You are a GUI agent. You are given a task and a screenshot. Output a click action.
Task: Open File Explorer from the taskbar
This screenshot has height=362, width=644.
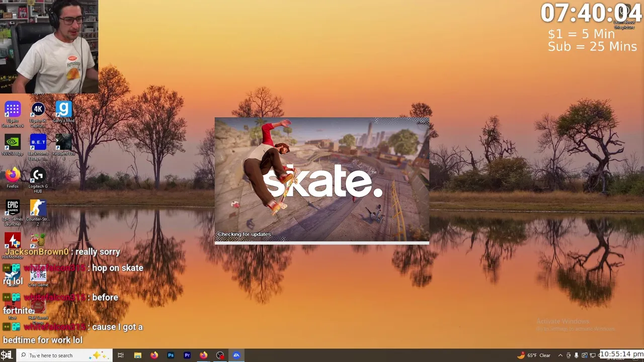tap(137, 355)
